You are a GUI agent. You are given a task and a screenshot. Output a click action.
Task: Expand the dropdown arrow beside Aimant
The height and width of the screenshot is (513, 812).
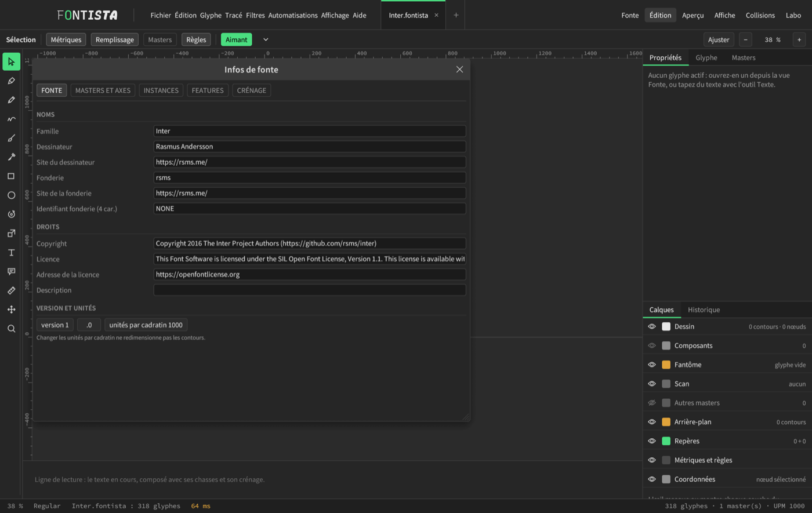pos(266,39)
